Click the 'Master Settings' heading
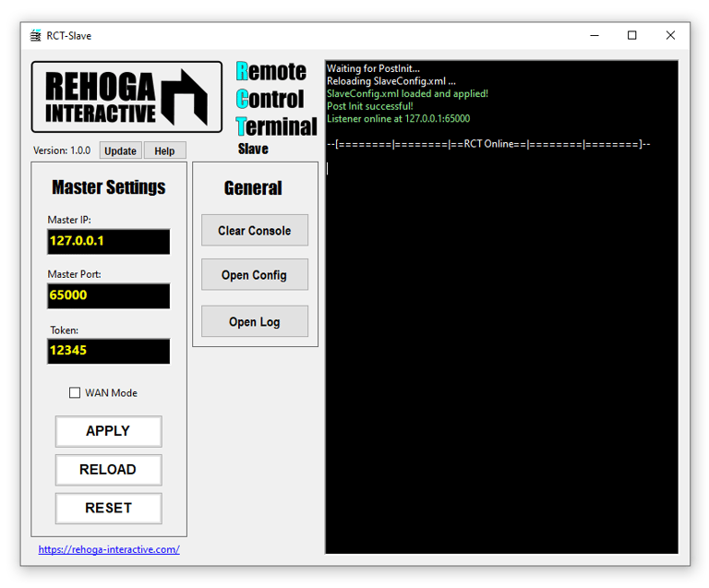 (x=109, y=187)
